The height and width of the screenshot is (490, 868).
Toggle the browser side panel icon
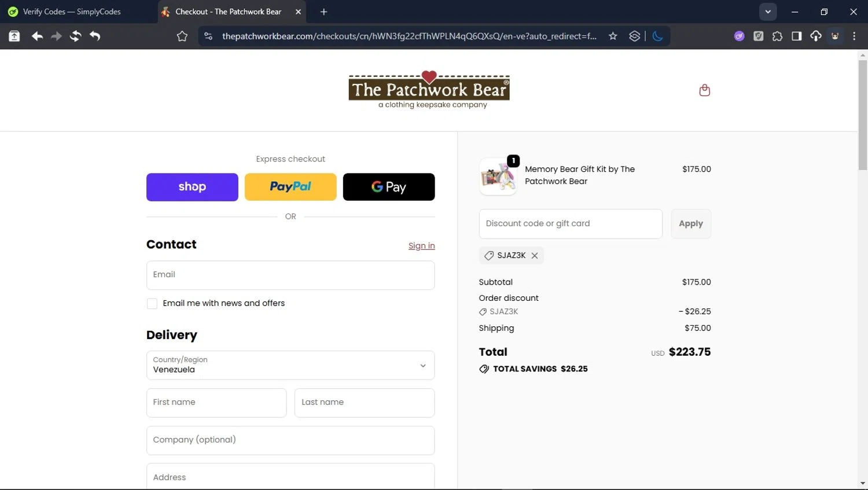coord(796,36)
